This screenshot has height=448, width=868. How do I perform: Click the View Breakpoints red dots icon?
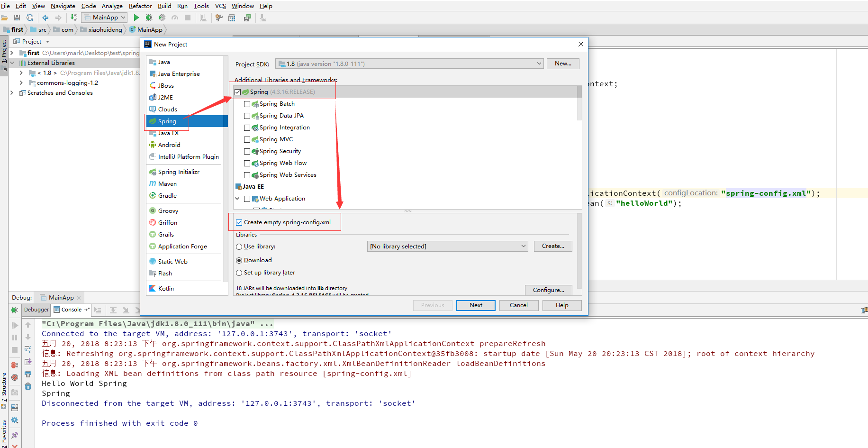[15, 365]
